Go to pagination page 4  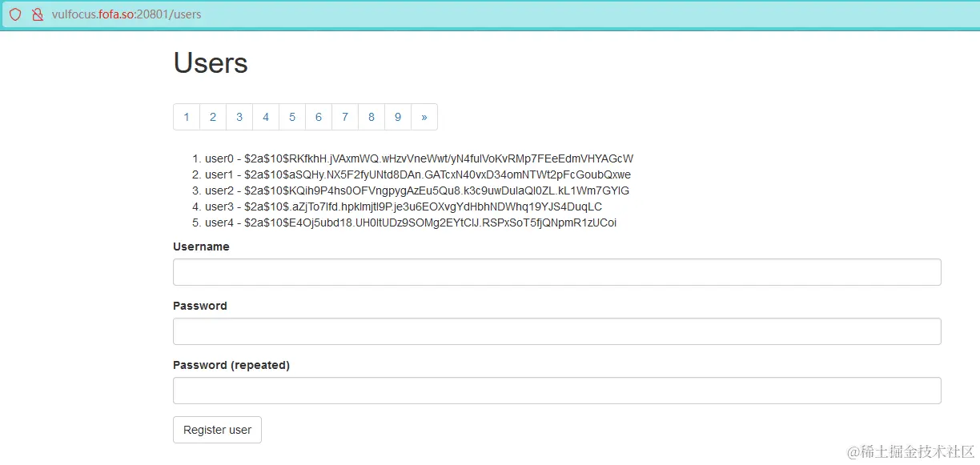266,117
